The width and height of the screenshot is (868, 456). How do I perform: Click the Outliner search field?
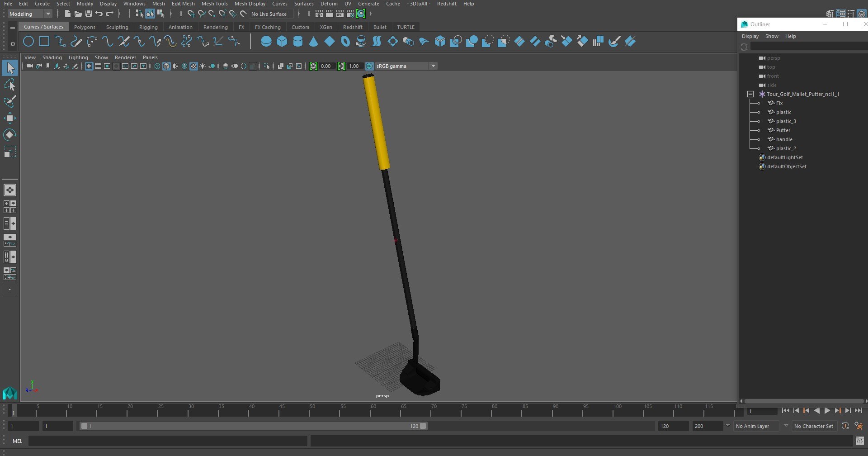808,47
